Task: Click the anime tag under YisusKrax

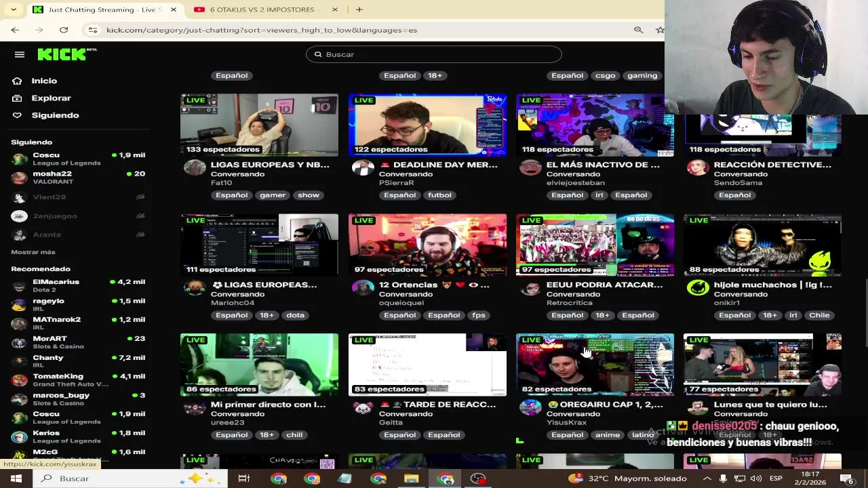Action: coord(608,435)
